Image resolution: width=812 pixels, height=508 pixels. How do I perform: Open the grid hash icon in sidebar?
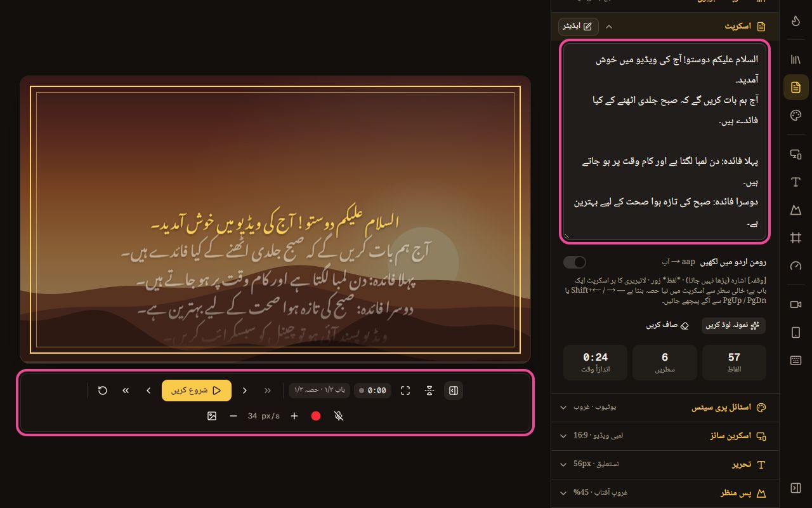796,237
